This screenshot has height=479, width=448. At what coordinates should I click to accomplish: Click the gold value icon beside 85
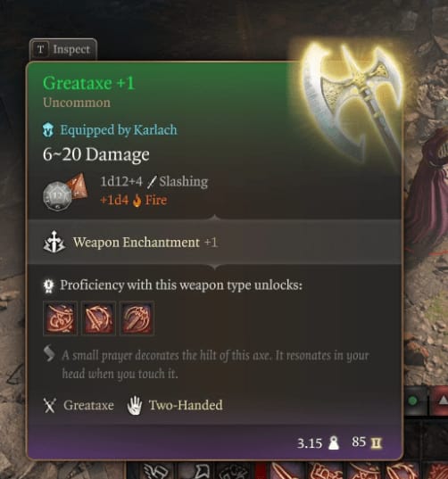pos(377,442)
